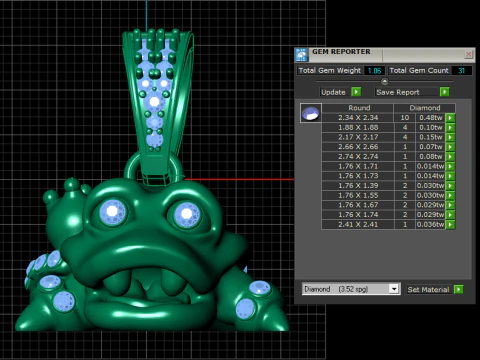
Task: Click the Update button label
Action: tap(333, 92)
